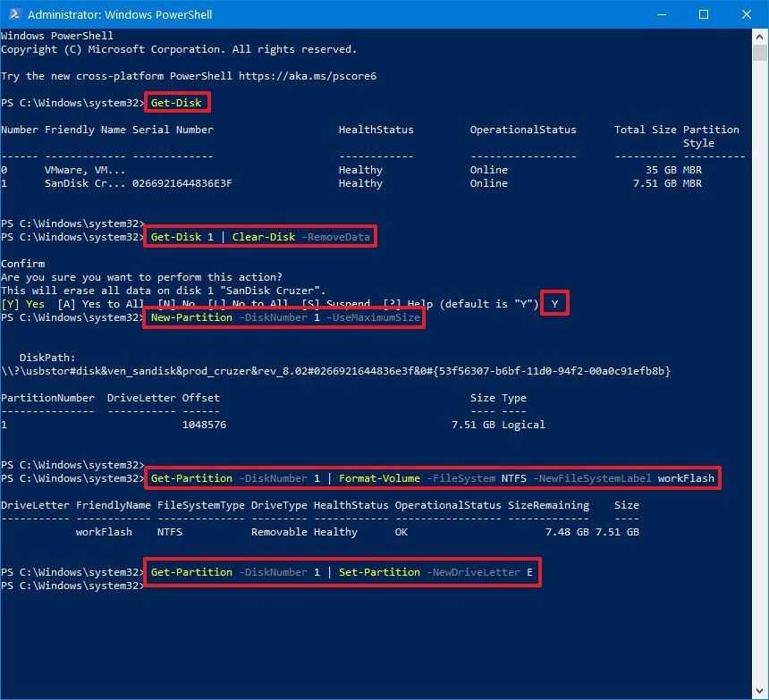Click the workFlash volume name in output
The image size is (769, 700).
point(104,532)
